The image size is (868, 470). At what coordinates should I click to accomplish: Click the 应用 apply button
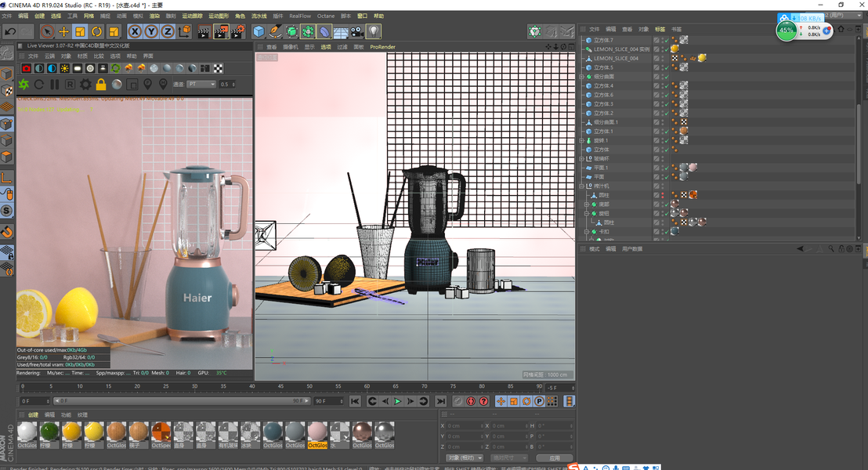(554, 457)
